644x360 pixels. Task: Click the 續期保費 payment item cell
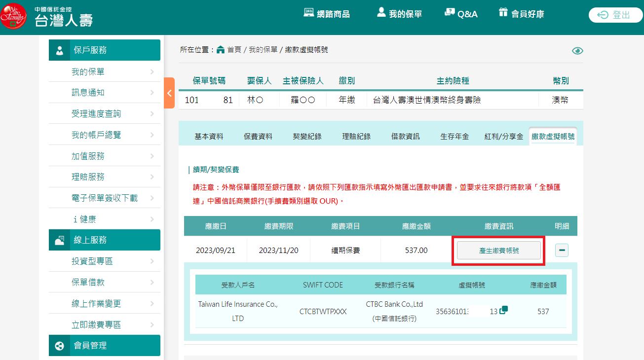tap(345, 251)
